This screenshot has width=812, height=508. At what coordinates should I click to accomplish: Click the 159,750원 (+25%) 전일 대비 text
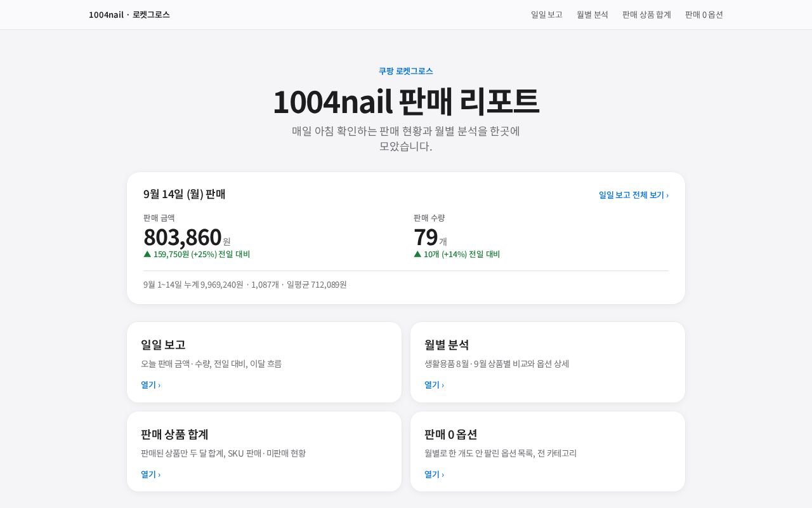coord(202,254)
